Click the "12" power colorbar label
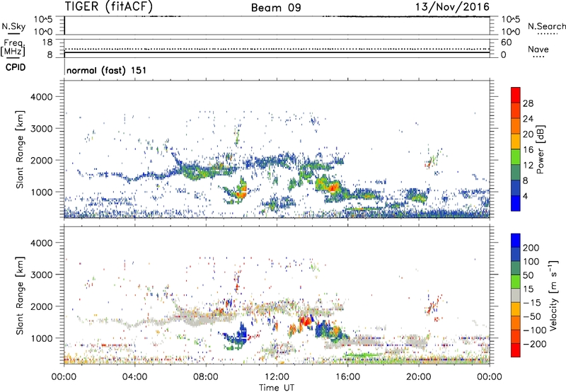Screen dimensions: 566x392 (x=528, y=166)
